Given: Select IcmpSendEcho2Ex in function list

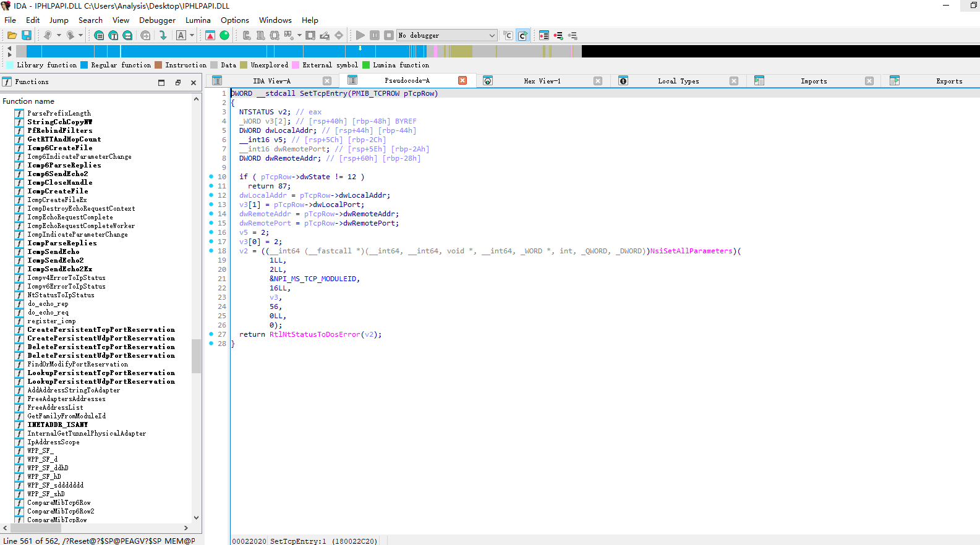Looking at the screenshot, I should click(59, 269).
